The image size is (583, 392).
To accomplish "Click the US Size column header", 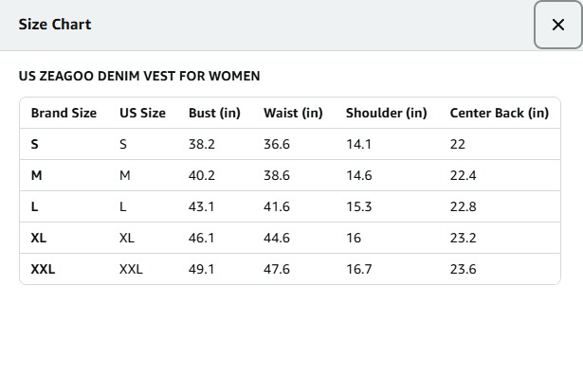I will coord(142,113).
